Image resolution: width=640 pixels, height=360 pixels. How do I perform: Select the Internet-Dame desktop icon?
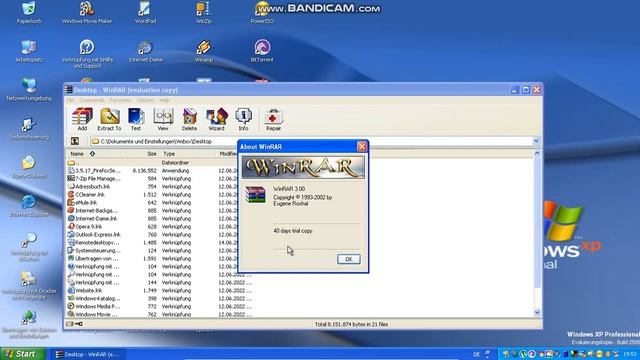click(145, 51)
